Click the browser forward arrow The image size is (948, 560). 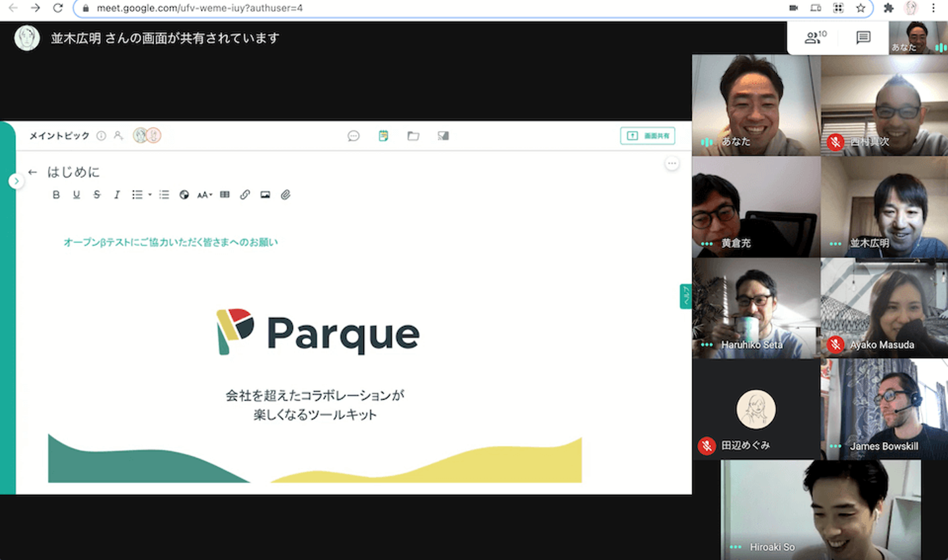tap(36, 8)
